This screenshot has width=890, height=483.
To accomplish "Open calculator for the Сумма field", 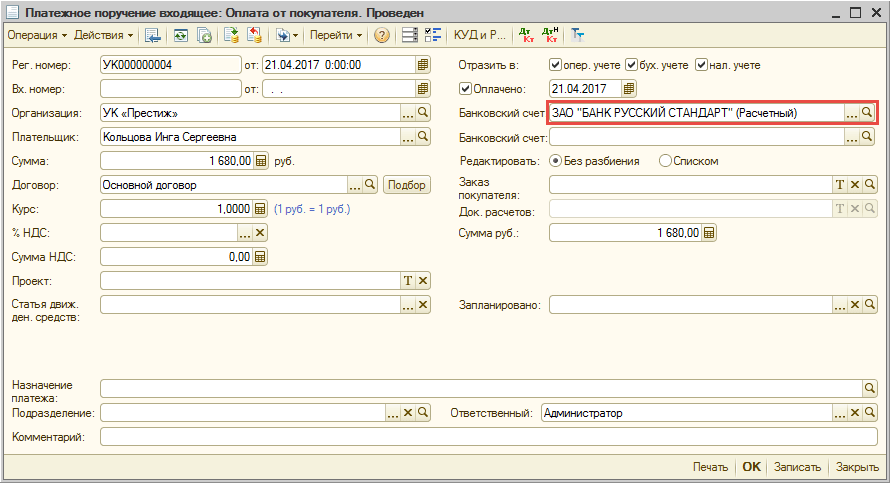I will [x=261, y=160].
